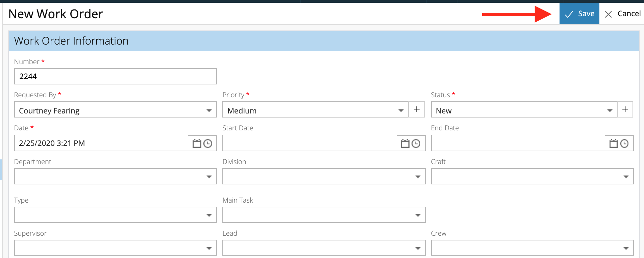
Task: Expand the Supervisor dropdown
Action: (x=115, y=248)
